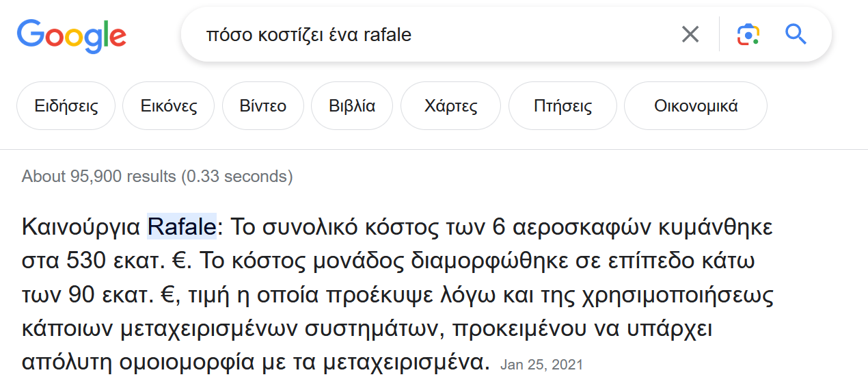Screen dimensions: 868x390
Task: Select the Πτήσεις filter chip
Action: [562, 106]
